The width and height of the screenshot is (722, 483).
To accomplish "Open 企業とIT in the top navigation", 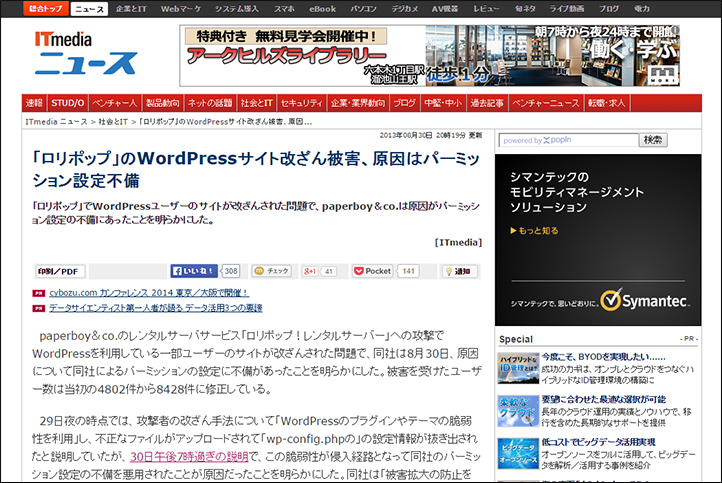I will click(131, 9).
